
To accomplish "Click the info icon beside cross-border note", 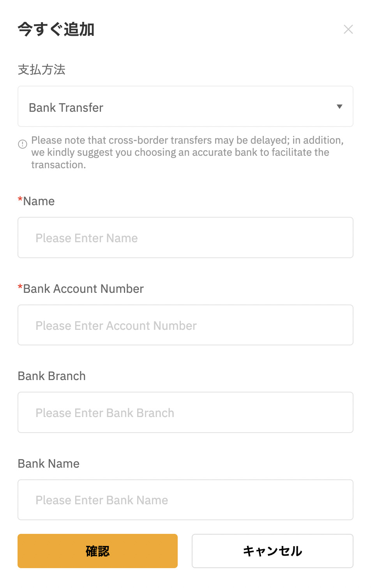I will pyautogui.click(x=23, y=144).
